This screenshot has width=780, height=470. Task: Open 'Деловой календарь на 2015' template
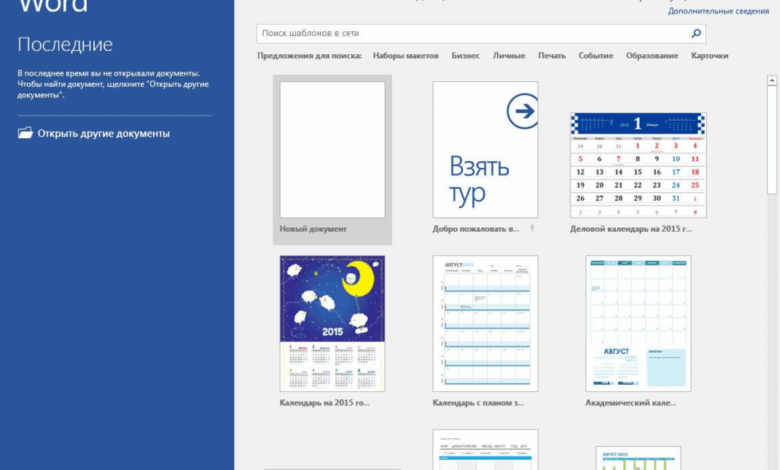638,165
